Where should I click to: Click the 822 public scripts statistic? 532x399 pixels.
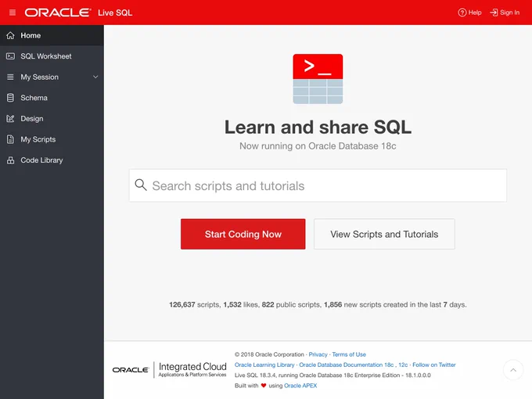pos(292,304)
